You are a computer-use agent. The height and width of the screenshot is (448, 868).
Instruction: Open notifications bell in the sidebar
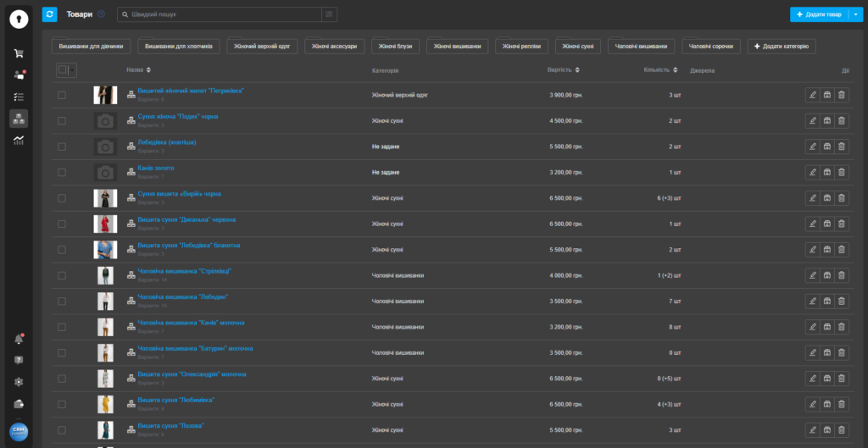point(19,339)
